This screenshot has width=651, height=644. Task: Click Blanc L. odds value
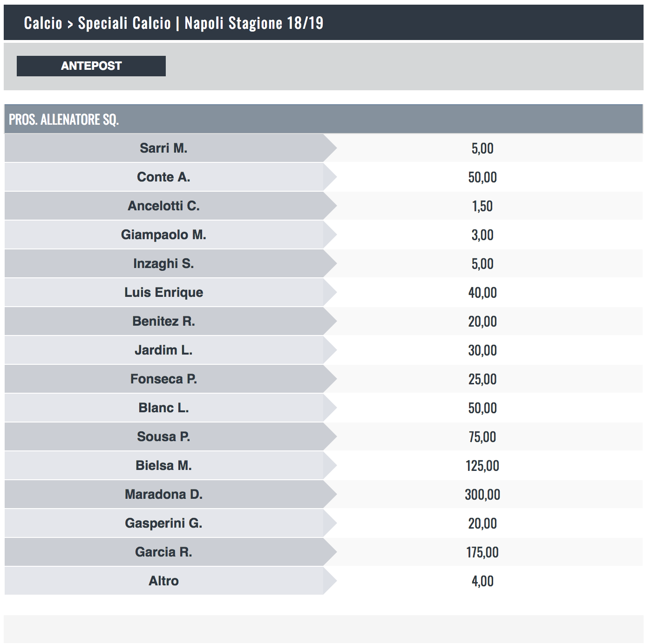pos(482,408)
